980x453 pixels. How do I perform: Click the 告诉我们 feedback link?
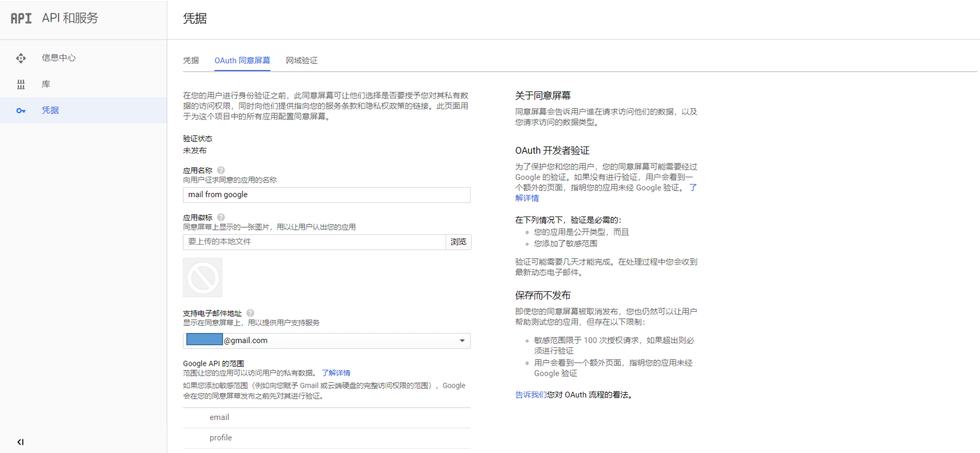pos(530,395)
